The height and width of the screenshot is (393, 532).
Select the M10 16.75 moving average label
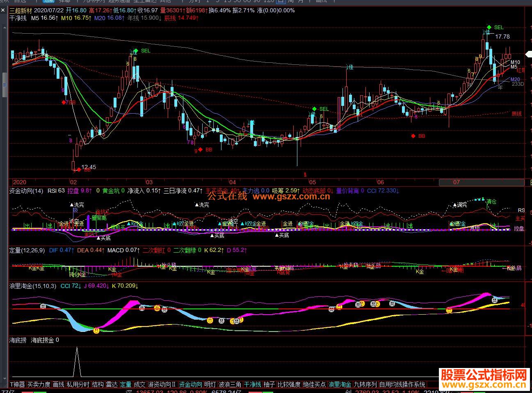[76, 18]
